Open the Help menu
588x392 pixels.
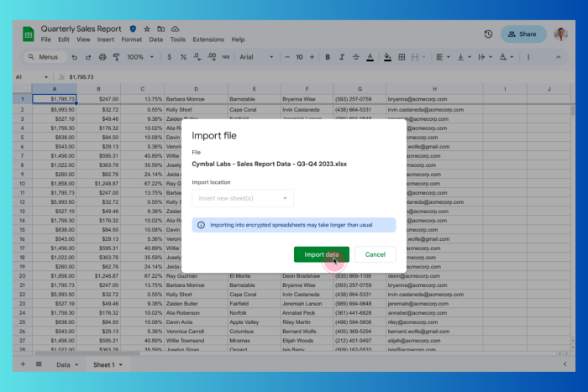[238, 39]
